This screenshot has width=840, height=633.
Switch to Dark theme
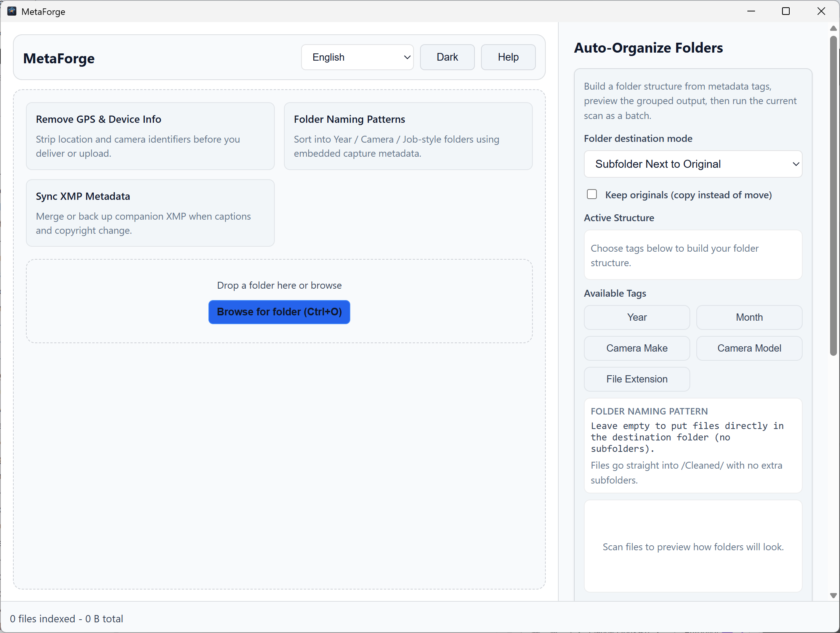click(x=447, y=57)
